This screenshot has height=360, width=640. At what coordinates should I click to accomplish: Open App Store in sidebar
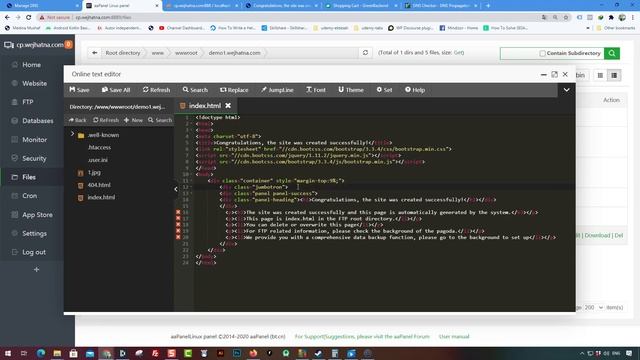click(37, 215)
